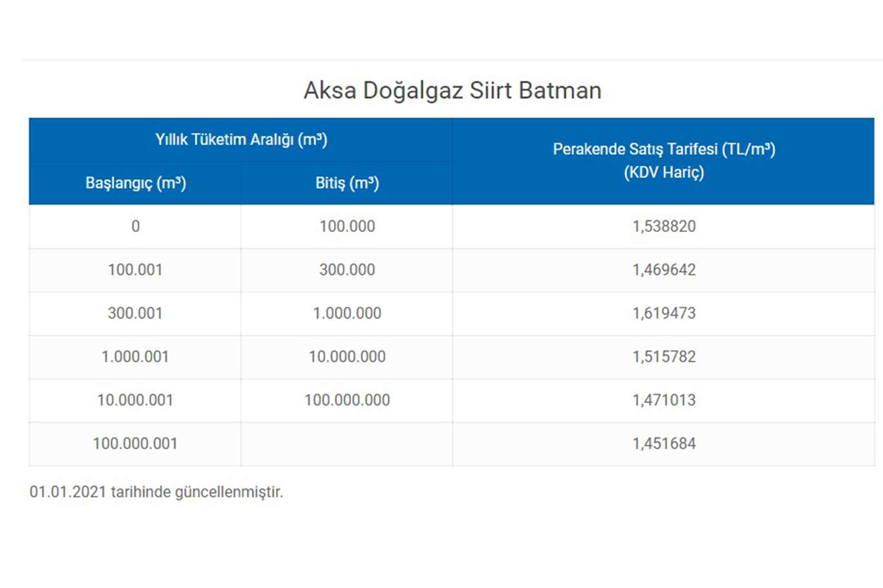Select the start value '100.001' cell
883x588 pixels.
pyautogui.click(x=135, y=270)
